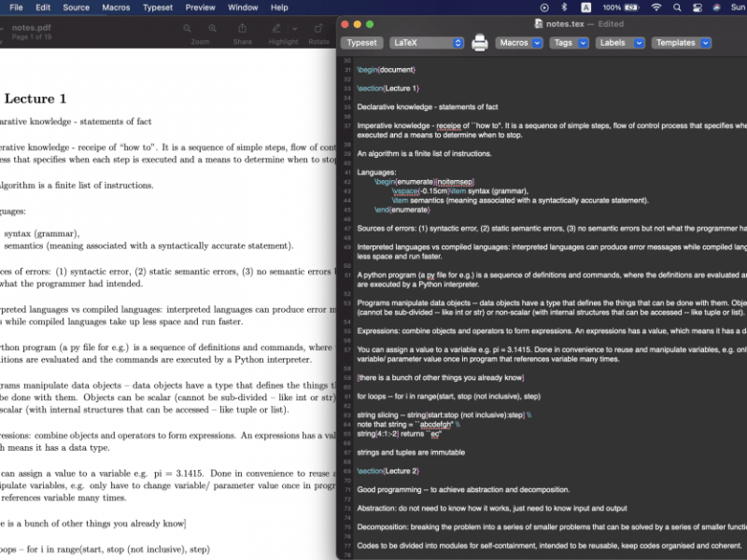Expand the Templates dropdown

click(x=682, y=43)
